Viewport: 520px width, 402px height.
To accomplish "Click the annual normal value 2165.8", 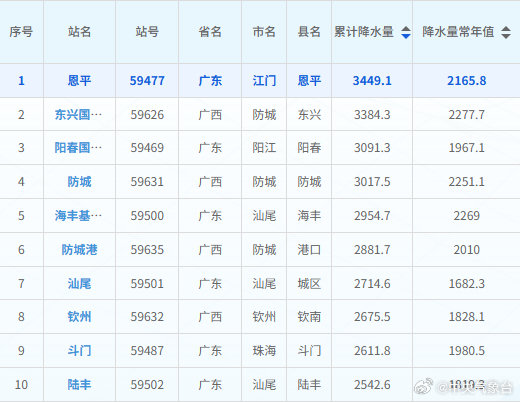I will pyautogui.click(x=467, y=81).
